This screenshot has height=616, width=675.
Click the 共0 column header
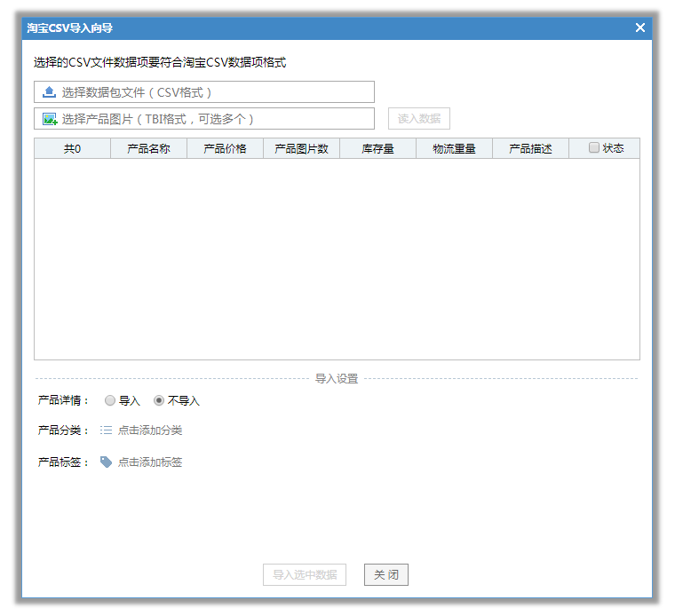click(x=72, y=148)
